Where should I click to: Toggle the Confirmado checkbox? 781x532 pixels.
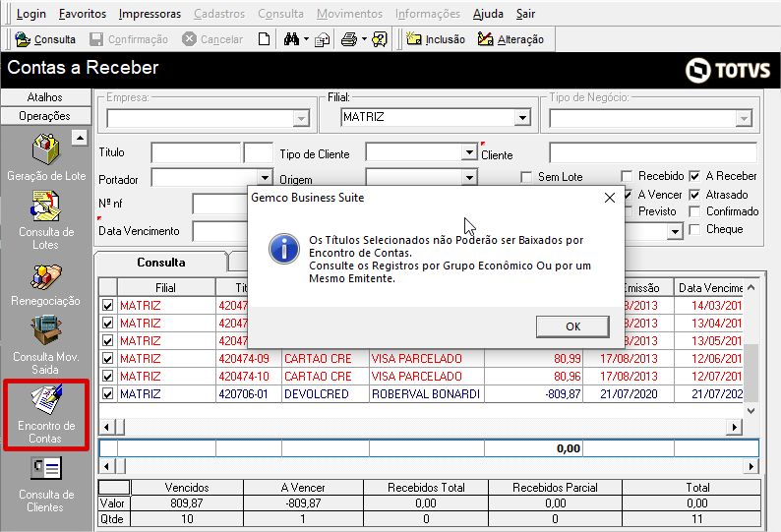point(694,211)
